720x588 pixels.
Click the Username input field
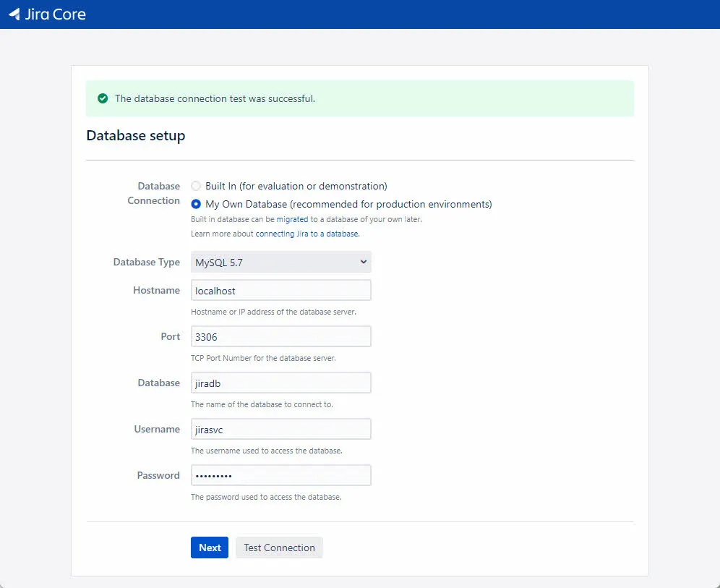tap(280, 429)
